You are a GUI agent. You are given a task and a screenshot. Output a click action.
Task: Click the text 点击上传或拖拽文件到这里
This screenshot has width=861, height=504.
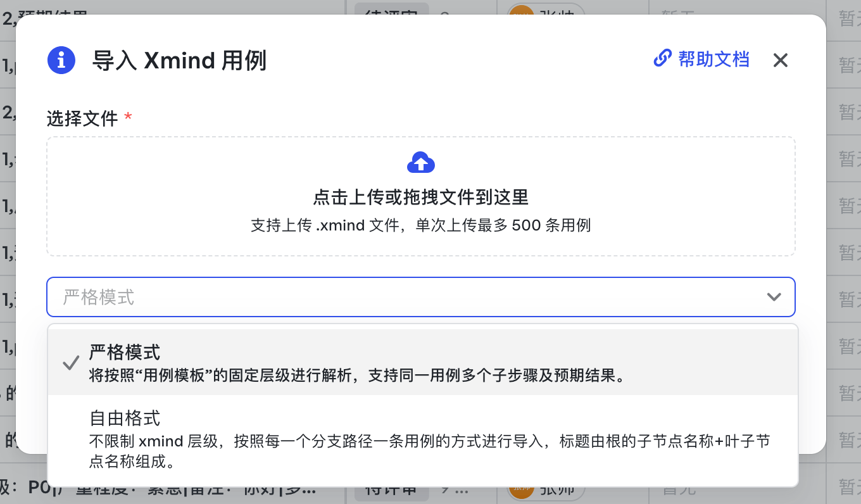tap(421, 198)
